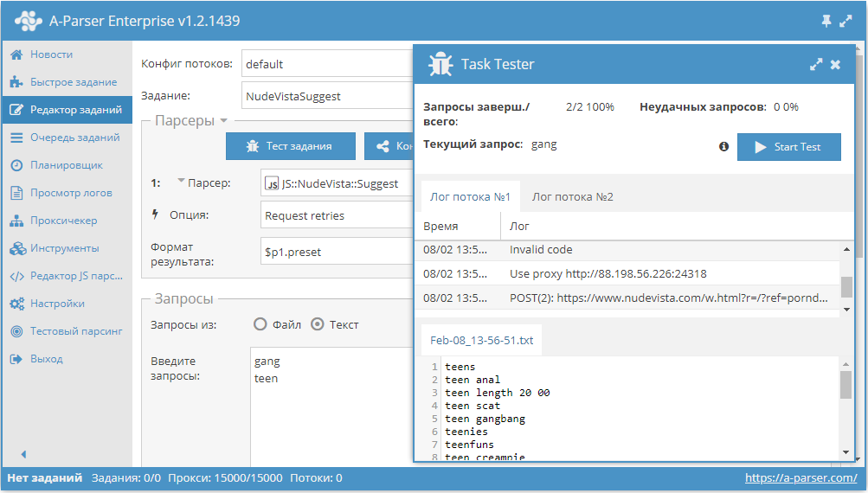This screenshot has width=868, height=493.
Task: Maximize the Task Tester panel
Action: [x=816, y=64]
